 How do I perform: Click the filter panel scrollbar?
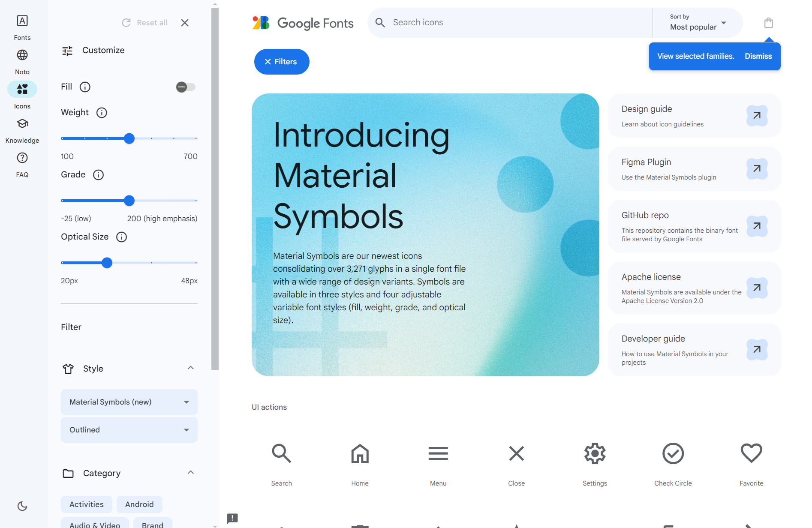(215, 189)
